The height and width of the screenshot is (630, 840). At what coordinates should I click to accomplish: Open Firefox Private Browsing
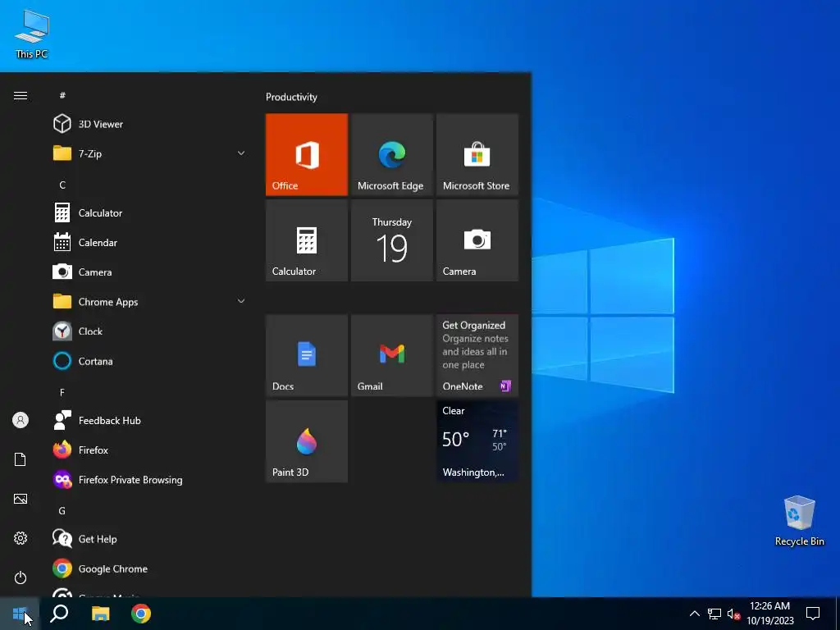(150, 479)
